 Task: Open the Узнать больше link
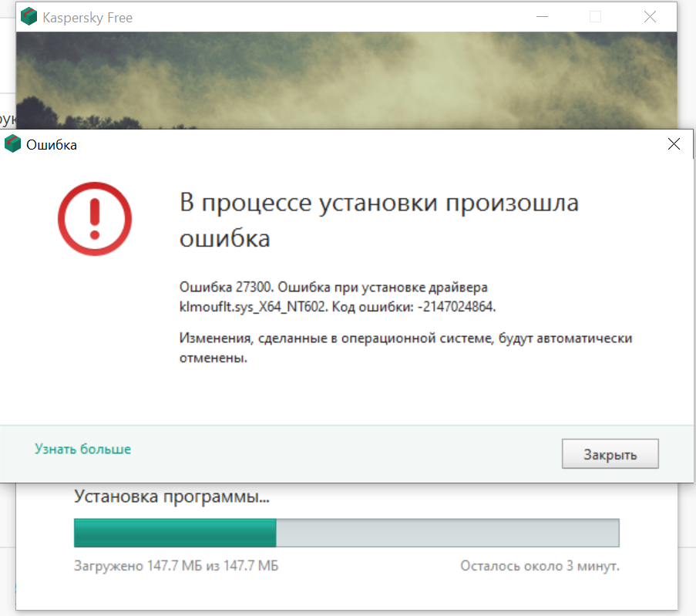[83, 449]
